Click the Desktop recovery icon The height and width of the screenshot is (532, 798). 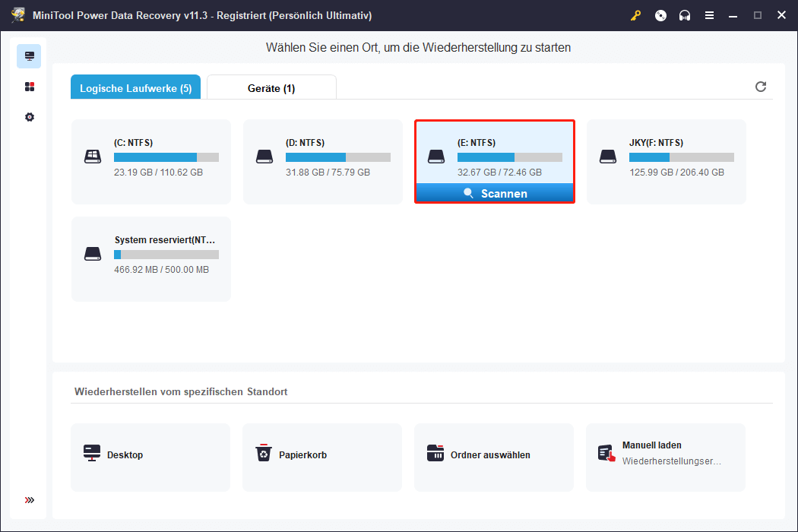[92, 454]
